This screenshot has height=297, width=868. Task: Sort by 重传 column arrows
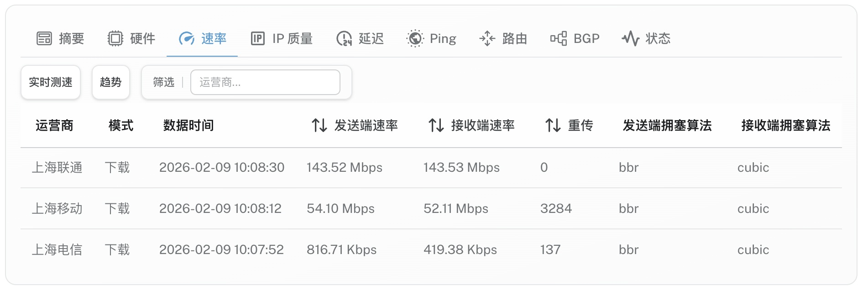click(x=553, y=125)
